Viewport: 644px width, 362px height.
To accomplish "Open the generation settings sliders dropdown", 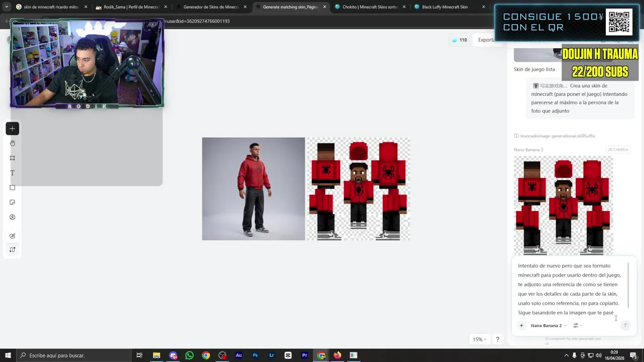I will pos(577,325).
